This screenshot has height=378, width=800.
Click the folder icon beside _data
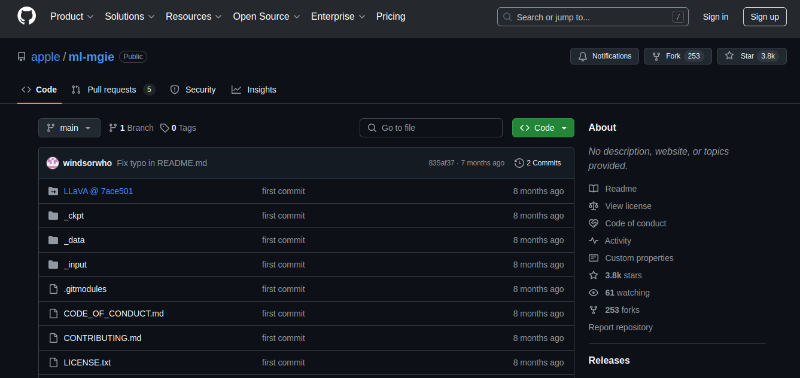click(53, 240)
